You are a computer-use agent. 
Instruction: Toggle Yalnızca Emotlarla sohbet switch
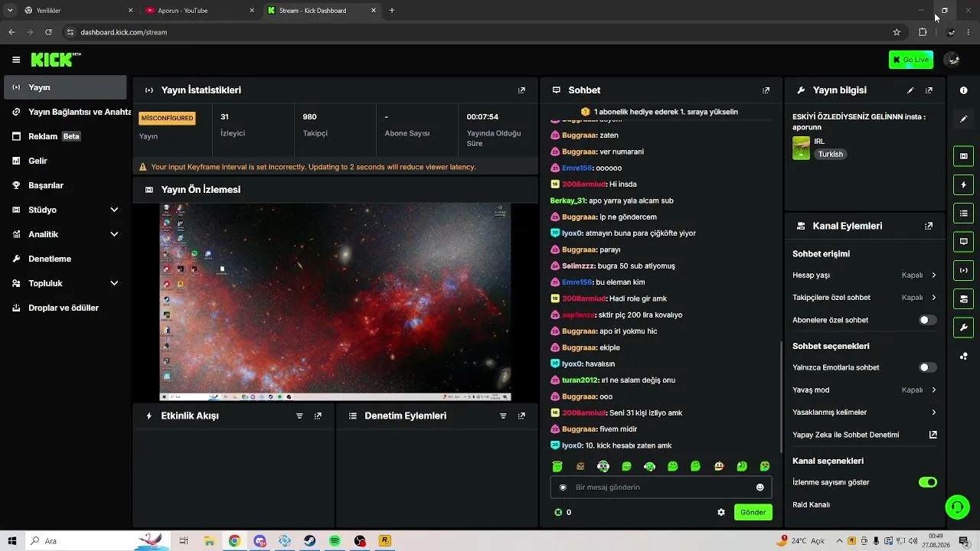(927, 367)
